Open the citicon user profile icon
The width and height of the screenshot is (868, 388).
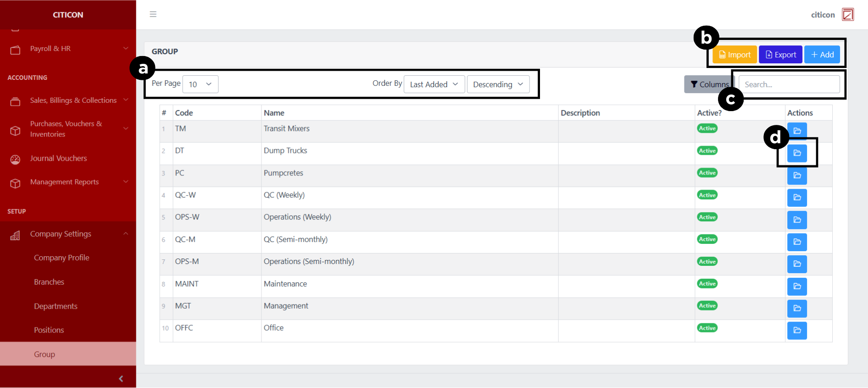click(848, 15)
